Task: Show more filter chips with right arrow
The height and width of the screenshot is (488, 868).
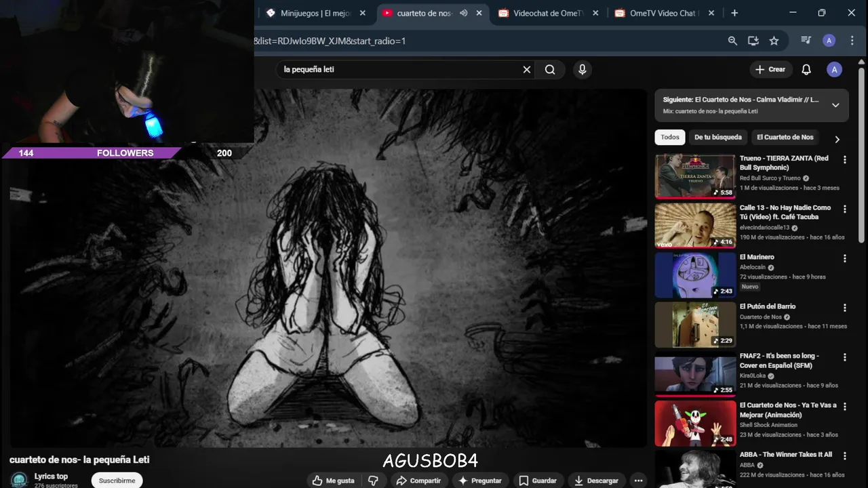Action: (x=837, y=139)
